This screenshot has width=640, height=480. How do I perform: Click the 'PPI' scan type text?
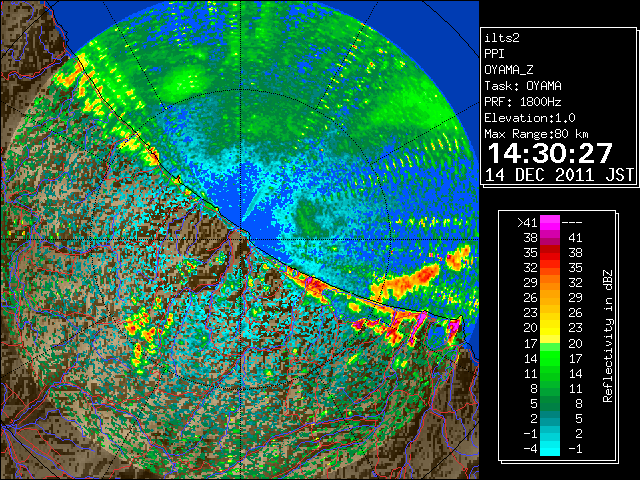[x=494, y=54]
